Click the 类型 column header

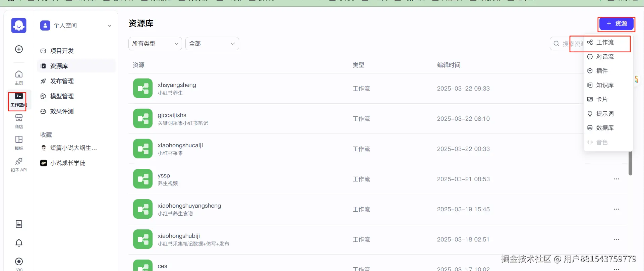click(358, 65)
